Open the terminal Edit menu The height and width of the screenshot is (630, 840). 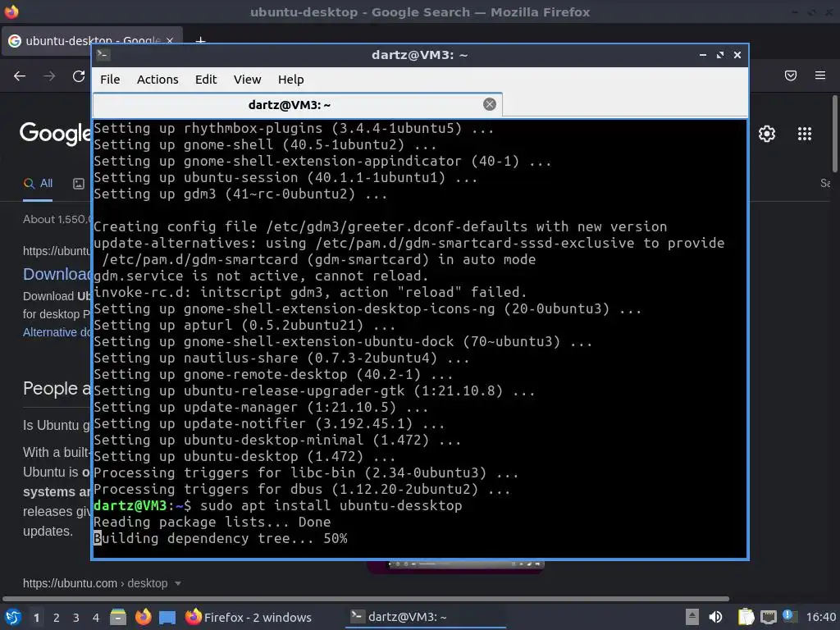(206, 80)
